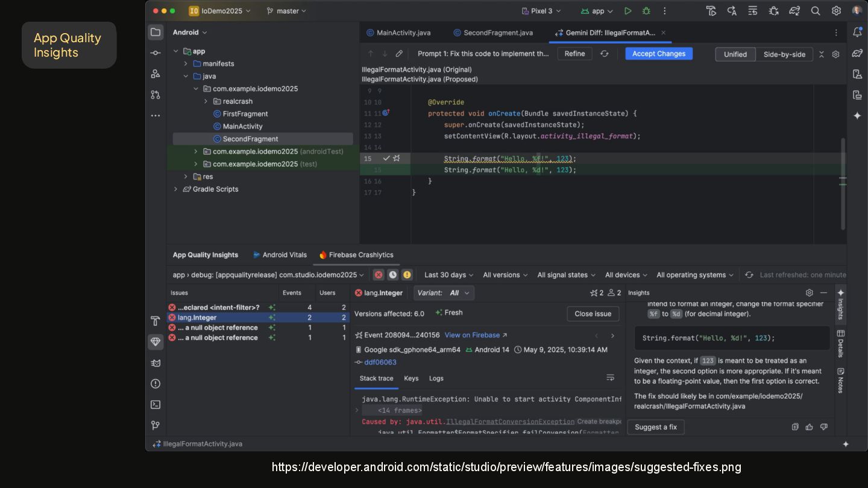Accept the change chunk at line 15
The image size is (868, 488).
tap(386, 158)
